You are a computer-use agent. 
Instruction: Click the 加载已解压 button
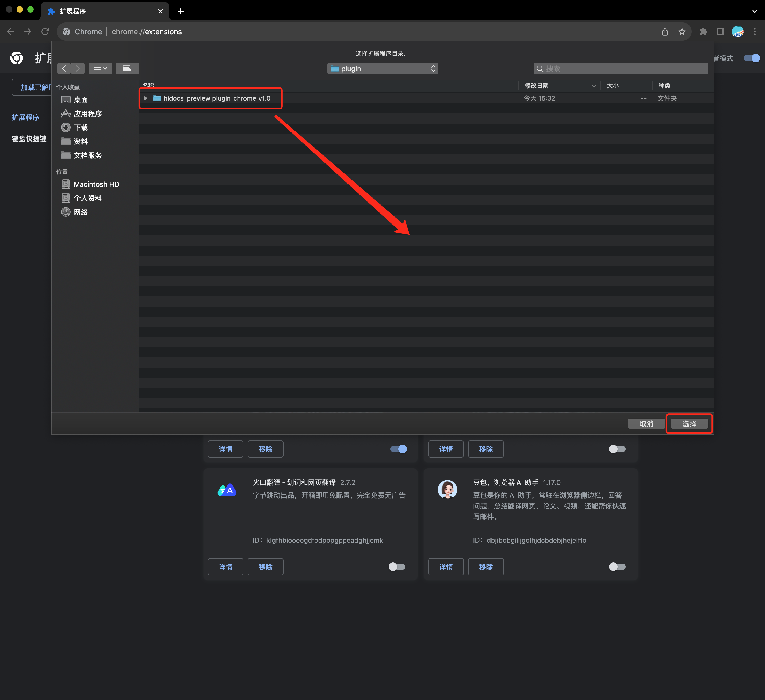tap(32, 87)
